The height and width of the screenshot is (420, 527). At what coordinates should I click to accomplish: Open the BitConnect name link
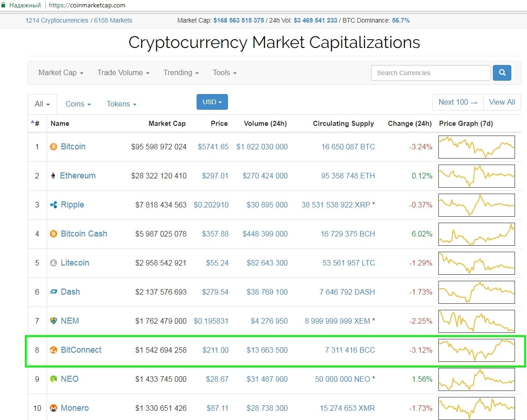click(x=81, y=350)
